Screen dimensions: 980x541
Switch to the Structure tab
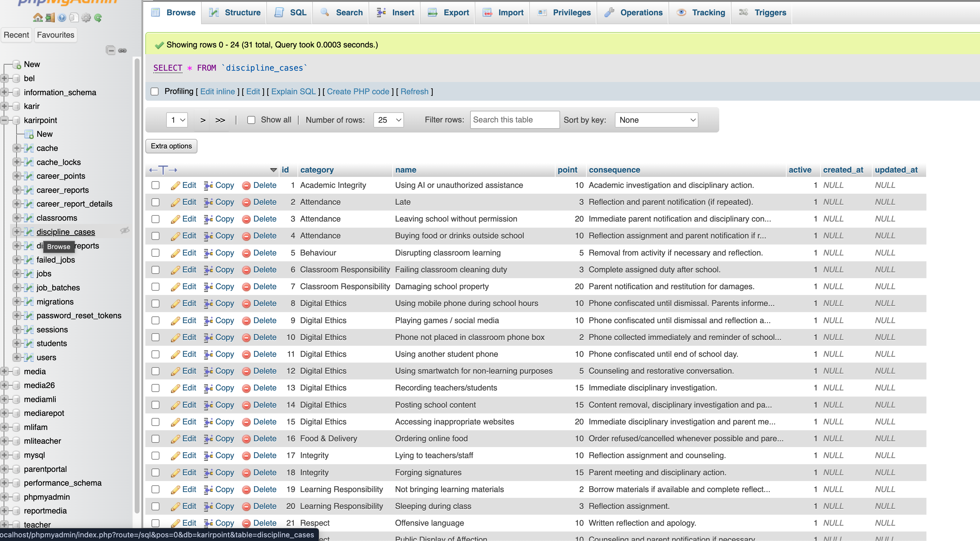[x=234, y=13]
